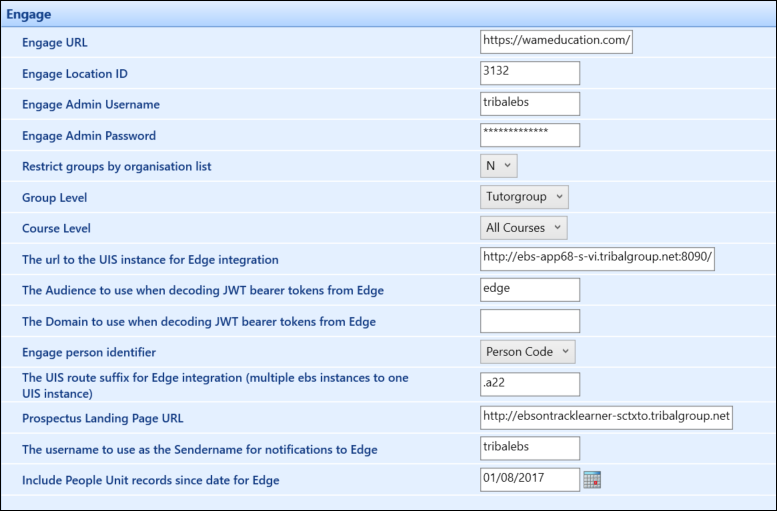Click the 'Audience to use when decoding' label
The height and width of the screenshot is (511, 777).
click(203, 290)
